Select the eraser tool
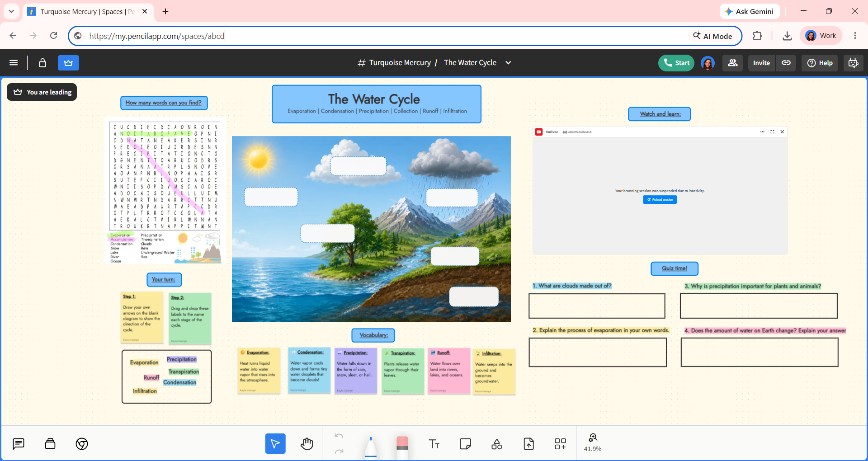 (402, 447)
